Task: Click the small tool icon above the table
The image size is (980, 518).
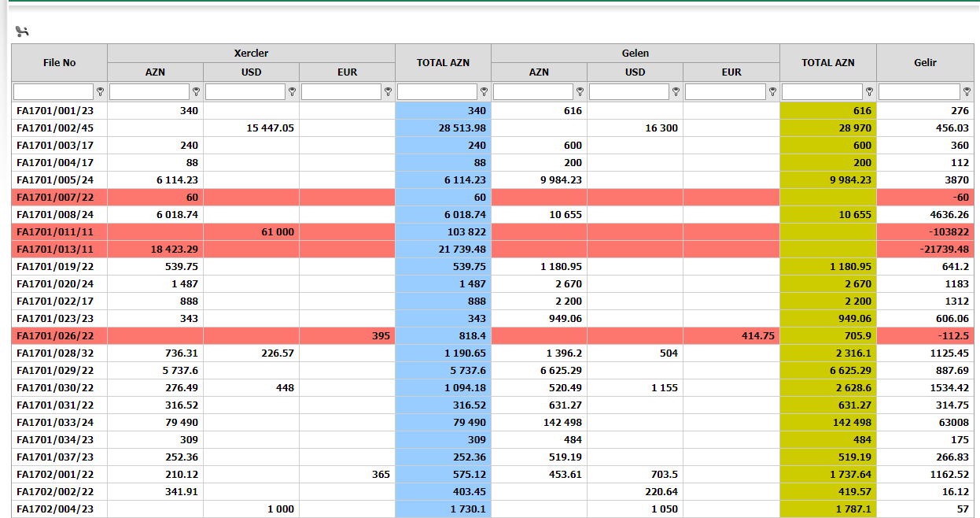Action: click(x=22, y=31)
